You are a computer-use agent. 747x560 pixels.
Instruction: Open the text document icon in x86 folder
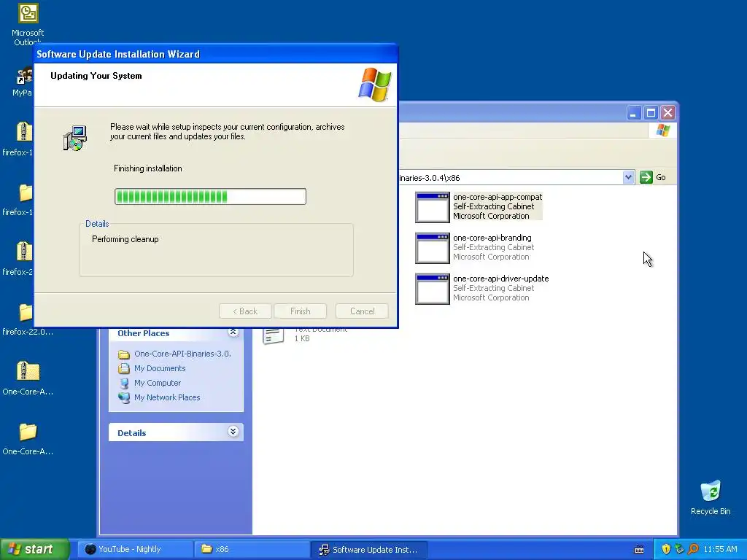(274, 335)
